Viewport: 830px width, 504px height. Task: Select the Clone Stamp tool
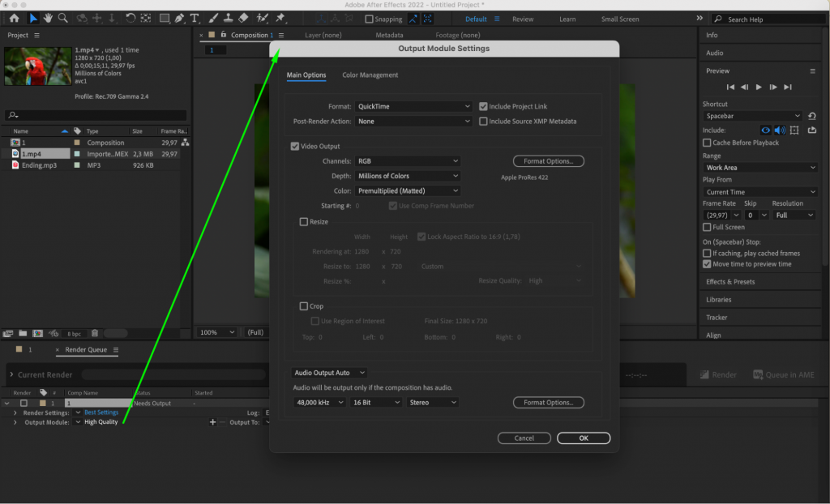tap(228, 18)
